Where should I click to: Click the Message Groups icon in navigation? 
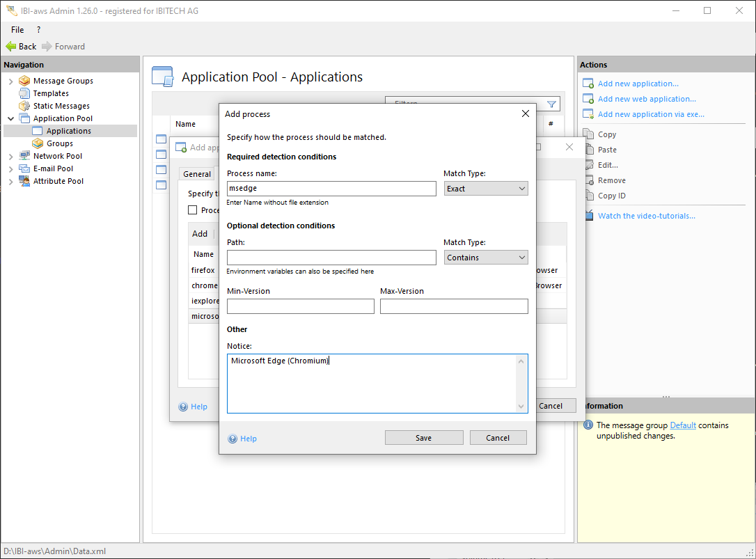pyautogui.click(x=24, y=81)
